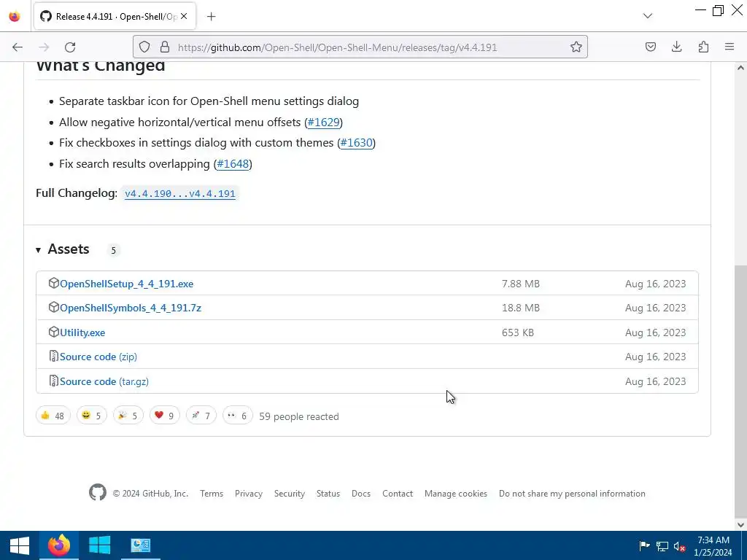This screenshot has width=747, height=560.
Task: Click the GitHub logo in the footer
Action: (98, 492)
